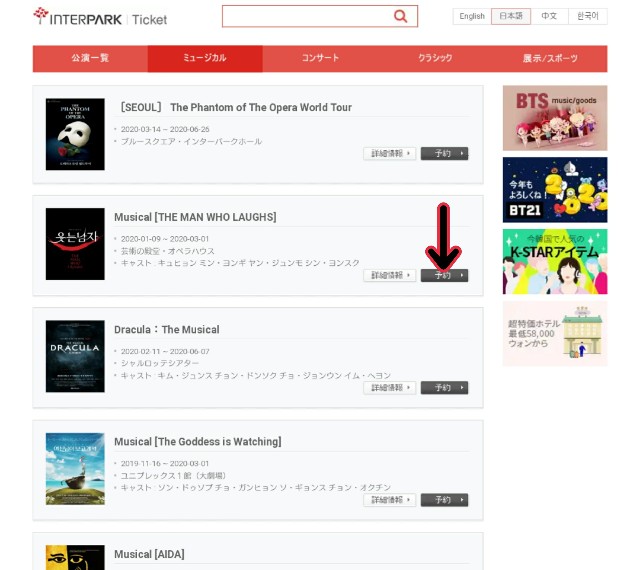
Task: Open the K-STARアイテム banner
Action: click(555, 261)
